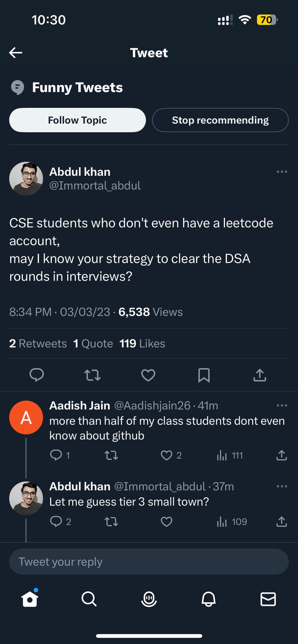Open Direct Messages
This screenshot has height=644, width=298.
pos(268,599)
